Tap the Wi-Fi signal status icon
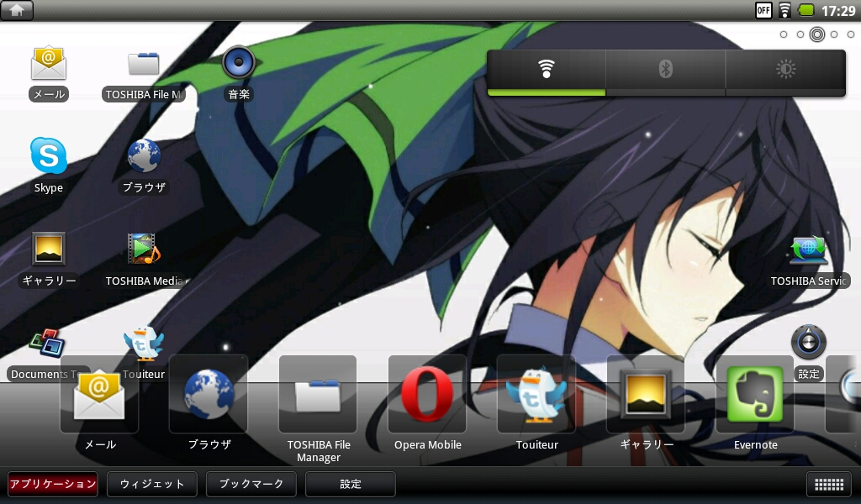The height and width of the screenshot is (504, 861). click(785, 10)
